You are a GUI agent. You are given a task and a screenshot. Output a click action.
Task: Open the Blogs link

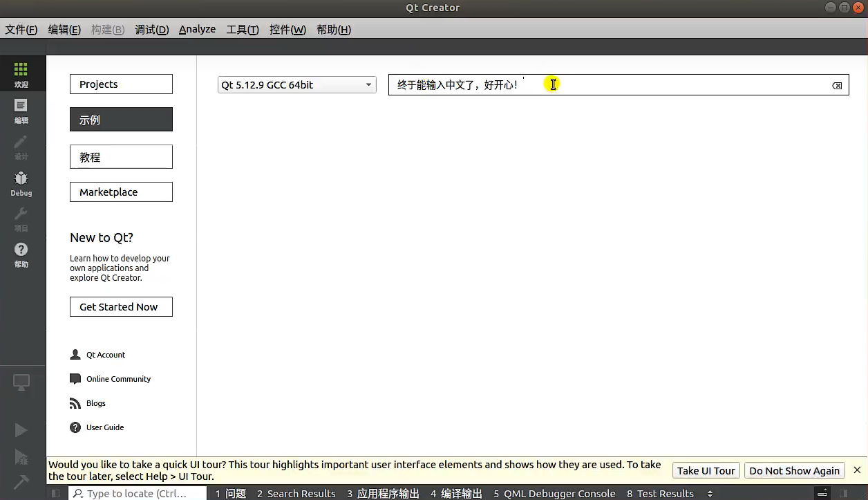[x=96, y=403]
